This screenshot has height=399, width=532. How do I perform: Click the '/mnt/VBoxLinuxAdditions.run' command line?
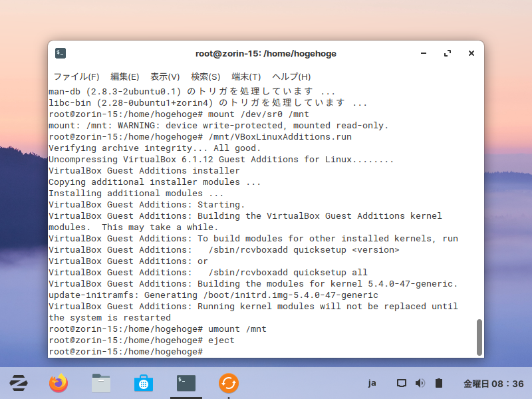click(x=200, y=137)
